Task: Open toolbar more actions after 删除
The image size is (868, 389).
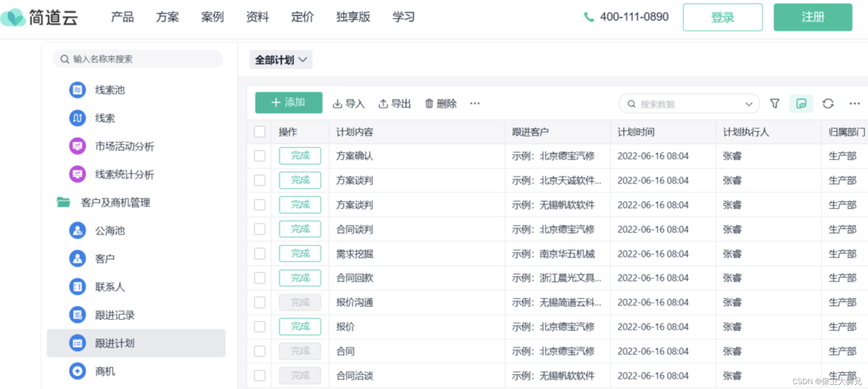Action: click(475, 104)
